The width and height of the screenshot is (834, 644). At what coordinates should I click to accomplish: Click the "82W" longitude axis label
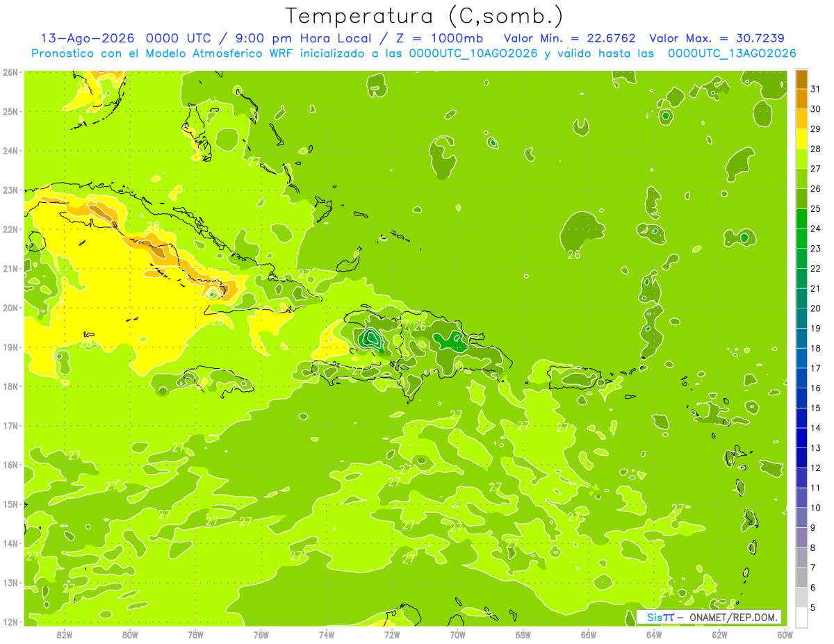[x=65, y=634]
